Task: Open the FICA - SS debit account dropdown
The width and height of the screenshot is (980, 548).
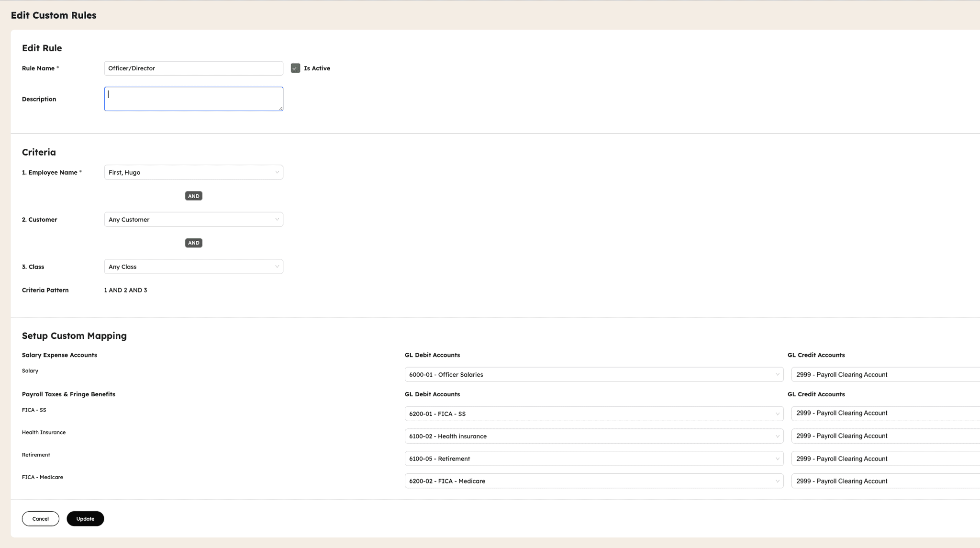Action: [x=593, y=414]
